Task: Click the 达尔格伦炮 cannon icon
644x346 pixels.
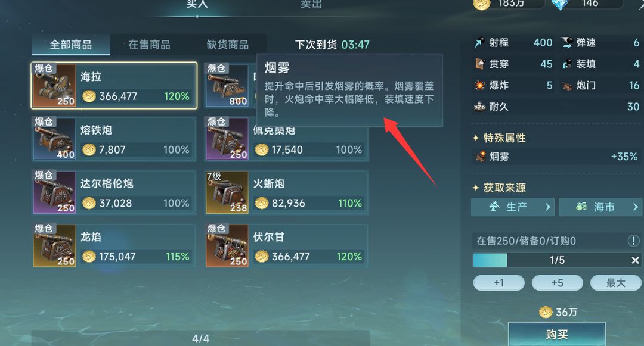Action: point(54,192)
